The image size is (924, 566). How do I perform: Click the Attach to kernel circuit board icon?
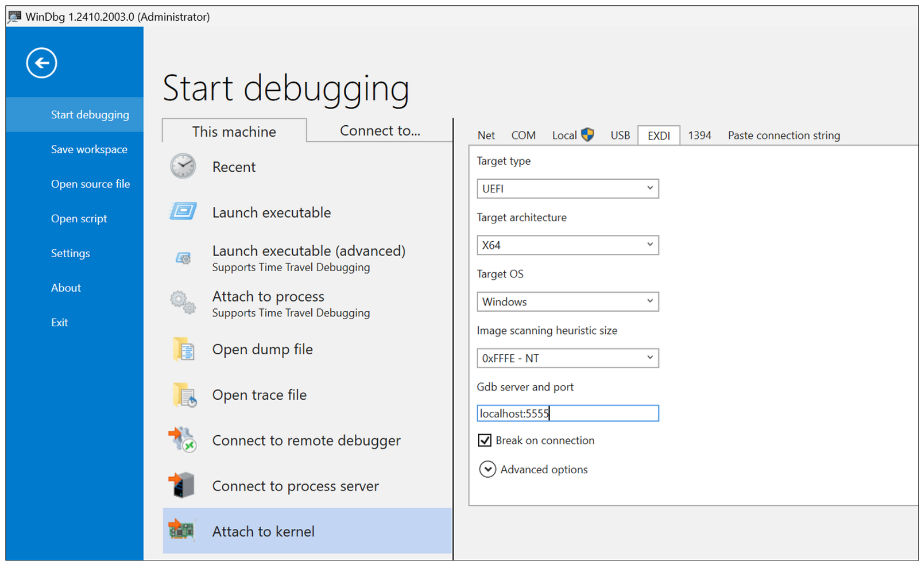coord(182,530)
